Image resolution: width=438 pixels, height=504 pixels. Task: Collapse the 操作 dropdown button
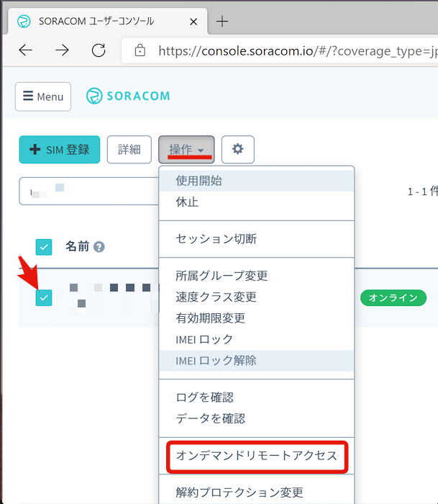click(x=186, y=149)
